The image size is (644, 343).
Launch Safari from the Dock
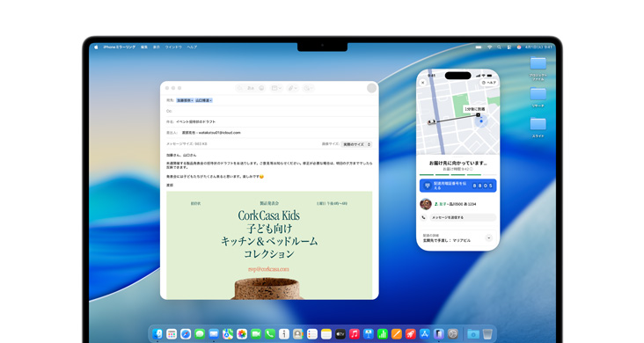[x=186, y=334]
